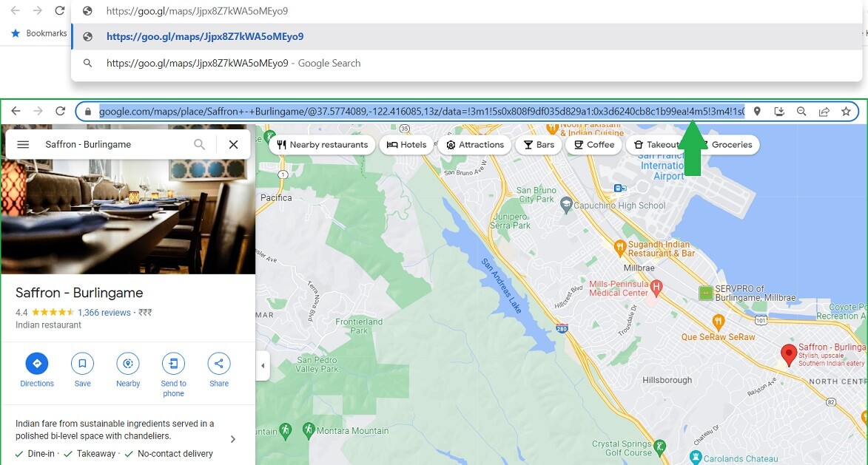Select the Coffee chip

pyautogui.click(x=593, y=145)
